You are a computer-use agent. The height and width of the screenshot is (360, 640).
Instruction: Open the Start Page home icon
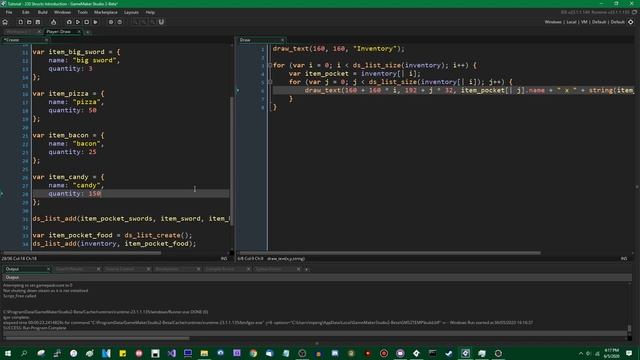click(5, 22)
